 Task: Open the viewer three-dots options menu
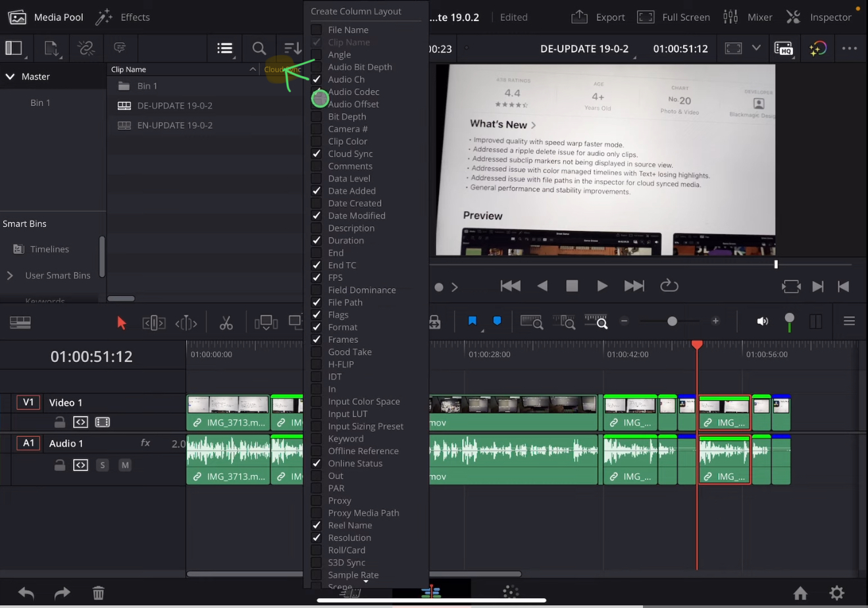pyautogui.click(x=850, y=48)
